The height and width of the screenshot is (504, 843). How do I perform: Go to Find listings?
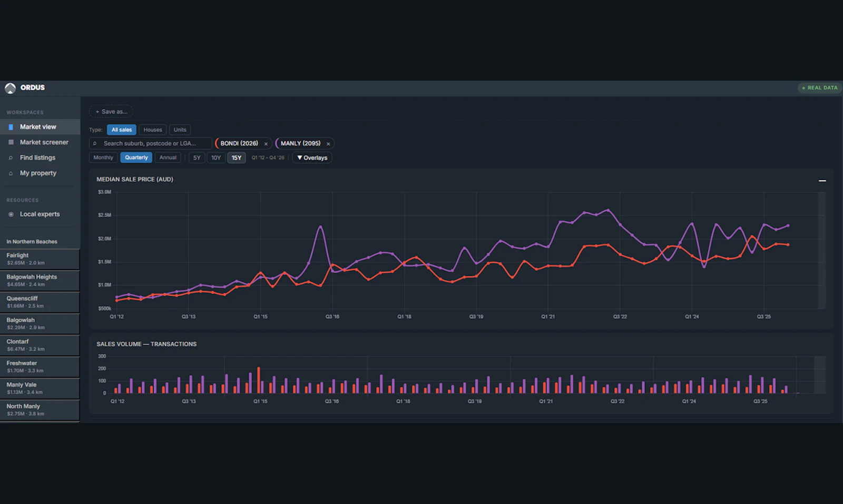(x=40, y=157)
